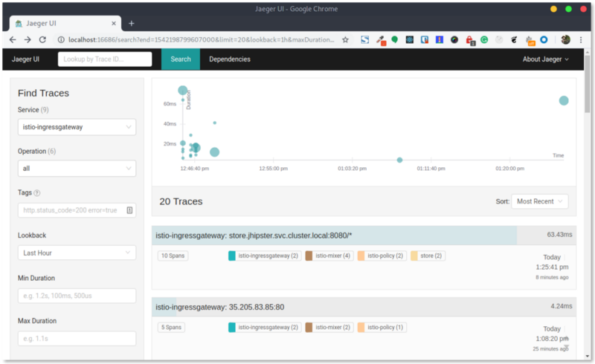
Task: Click the istio-mixer (4) service tag
Action: pyautogui.click(x=329, y=256)
